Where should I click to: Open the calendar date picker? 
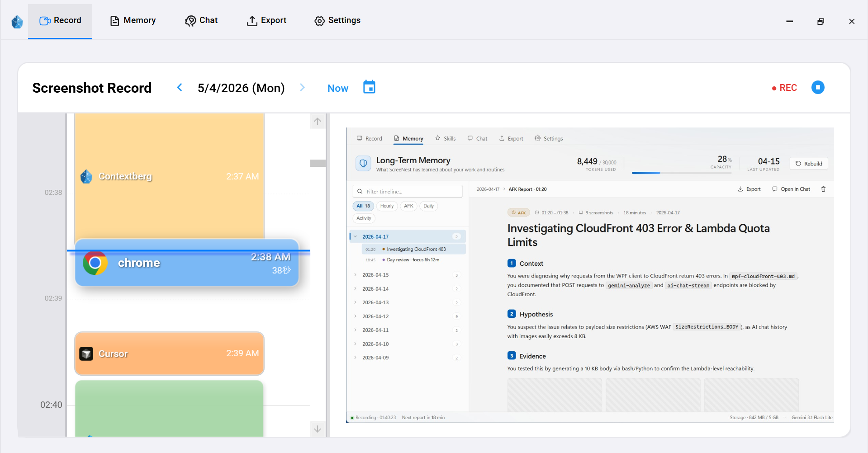pos(370,87)
